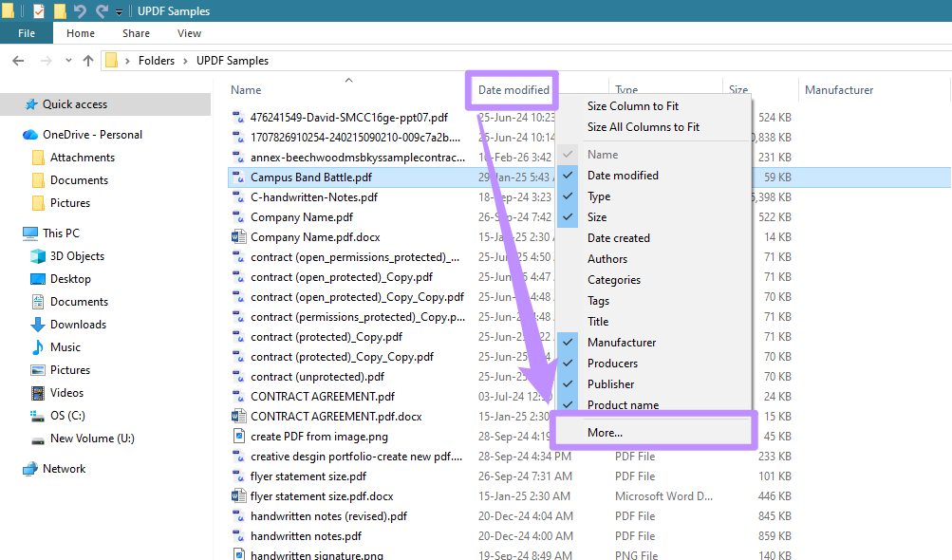Click the Videos filmstrip icon

[38, 393]
